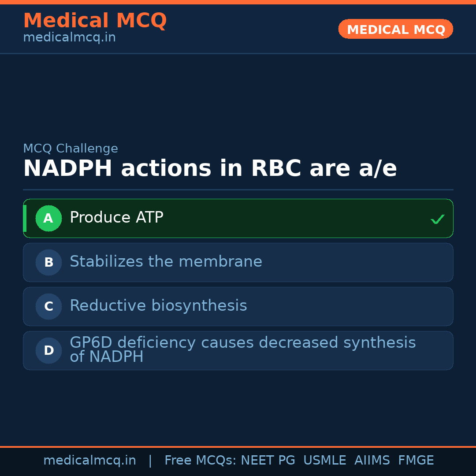476x476 pixels.
Task: Select 'Stabilizes the membrane' answer text
Action: click(x=166, y=262)
